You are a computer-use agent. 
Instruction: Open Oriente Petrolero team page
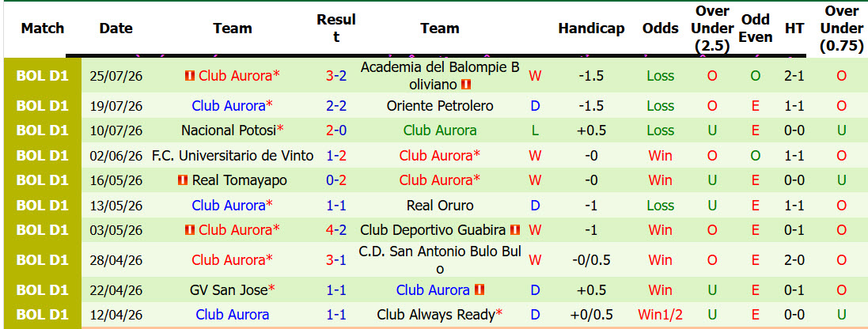440,106
